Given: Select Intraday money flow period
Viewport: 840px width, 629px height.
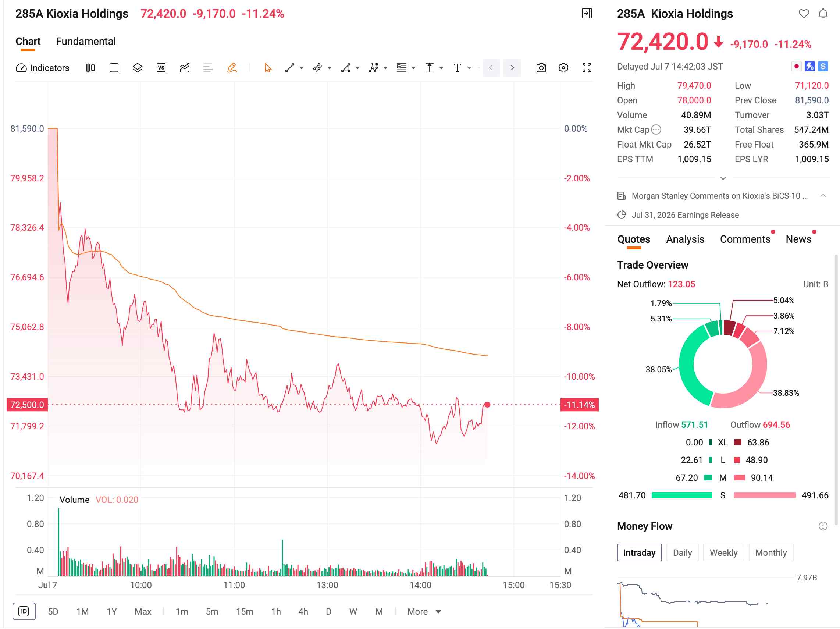Looking at the screenshot, I should click(x=640, y=552).
